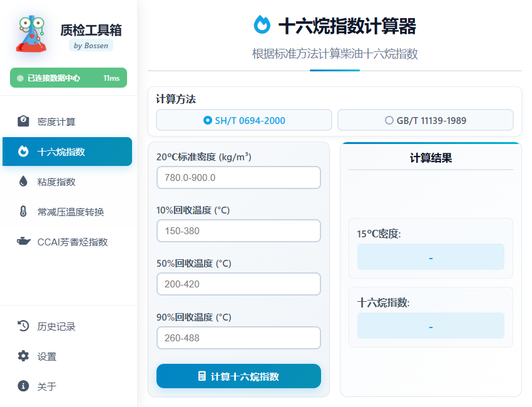This screenshot has width=532, height=407.
Task: Click the about info icon
Action: [x=23, y=386]
